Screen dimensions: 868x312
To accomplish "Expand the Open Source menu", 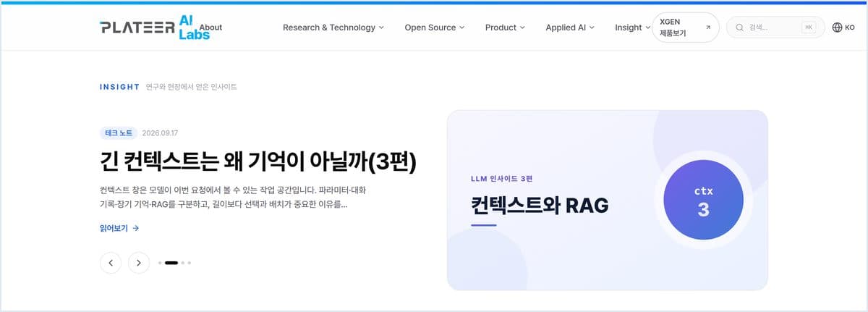I will (x=434, y=28).
